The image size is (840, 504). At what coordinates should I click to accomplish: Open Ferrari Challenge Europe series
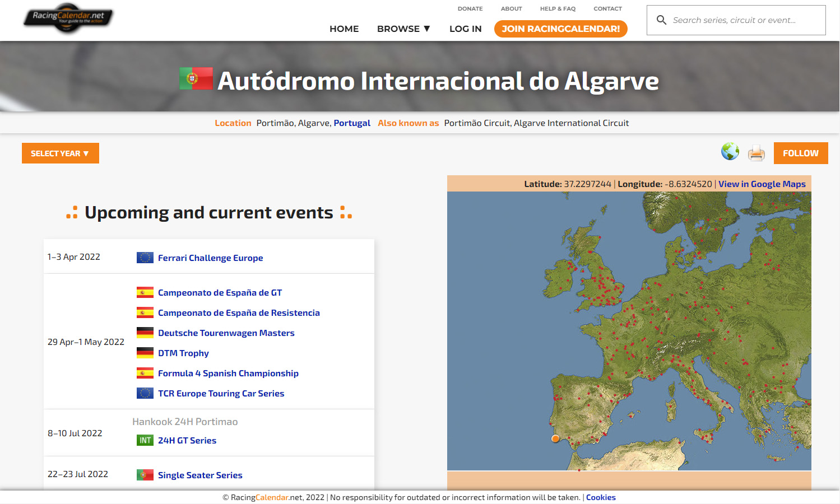(x=211, y=258)
